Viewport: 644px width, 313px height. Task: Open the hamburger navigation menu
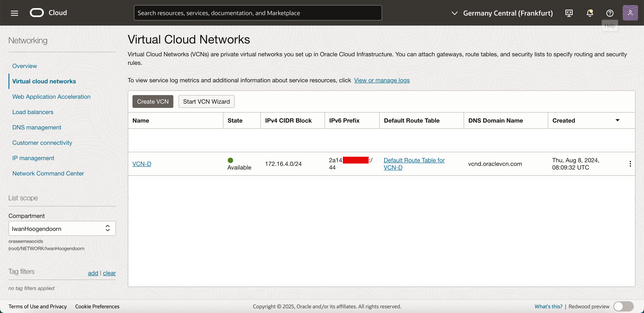coord(14,13)
